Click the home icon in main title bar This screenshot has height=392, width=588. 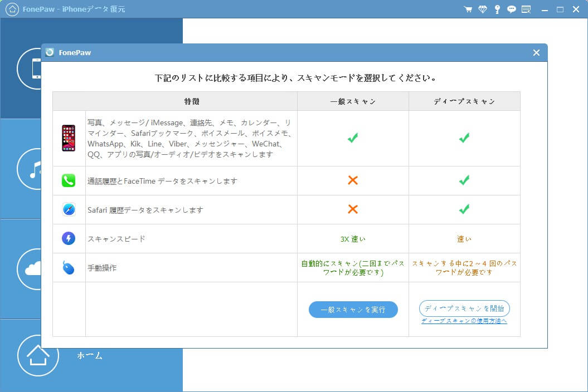click(12, 9)
